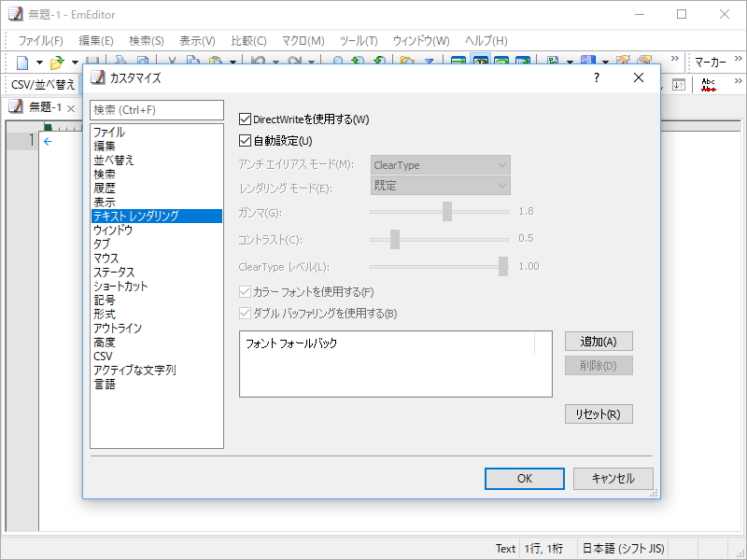This screenshot has height=560, width=747.
Task: Click the CSV/並べ替え toolbar label
Action: [x=43, y=85]
